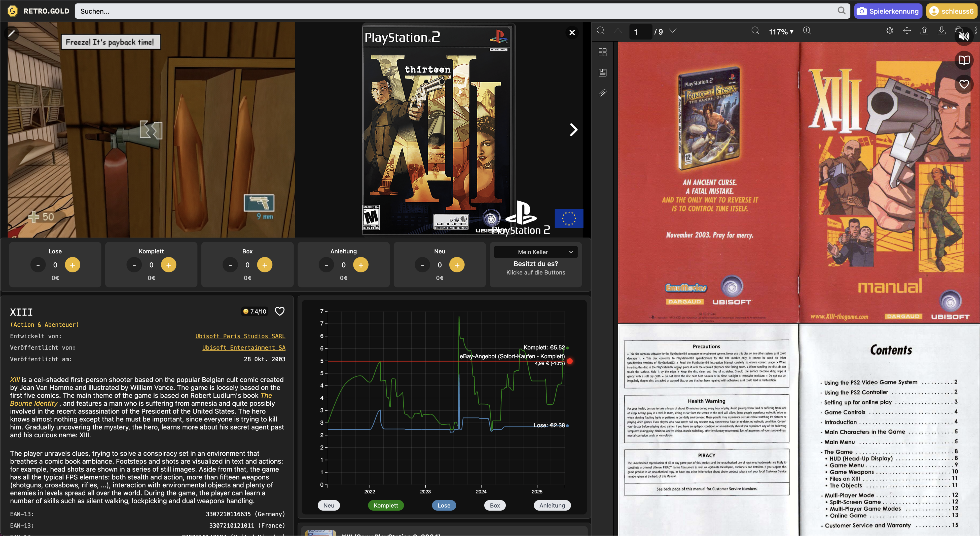980x536 pixels.
Task: Open the PDF viewer's three-dot menu
Action: pyautogui.click(x=976, y=31)
